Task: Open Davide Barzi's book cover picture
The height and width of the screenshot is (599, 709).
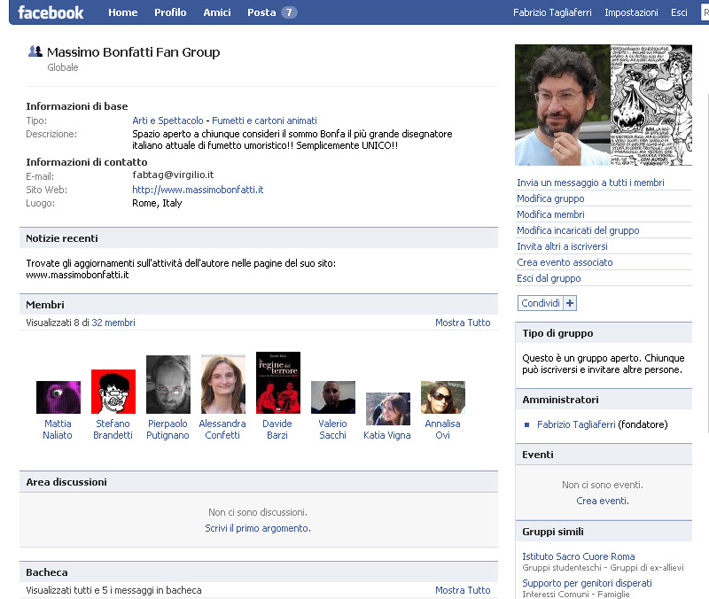Action: [278, 382]
